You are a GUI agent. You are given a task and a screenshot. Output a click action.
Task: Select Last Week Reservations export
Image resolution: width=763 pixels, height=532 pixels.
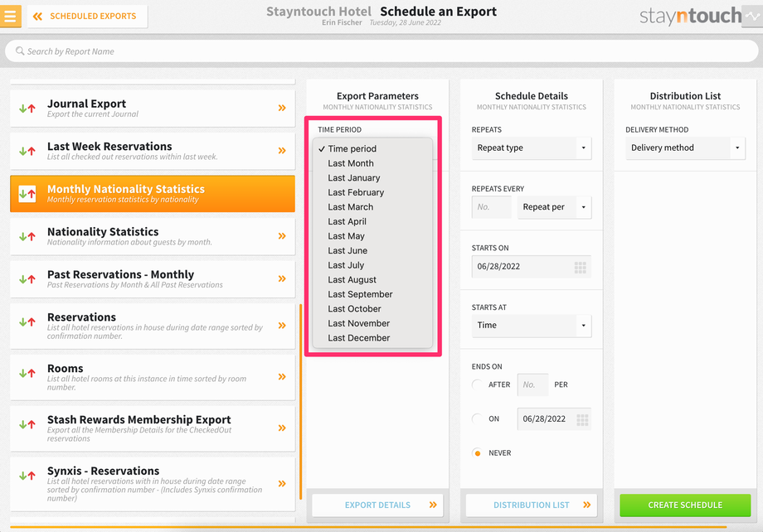[153, 151]
